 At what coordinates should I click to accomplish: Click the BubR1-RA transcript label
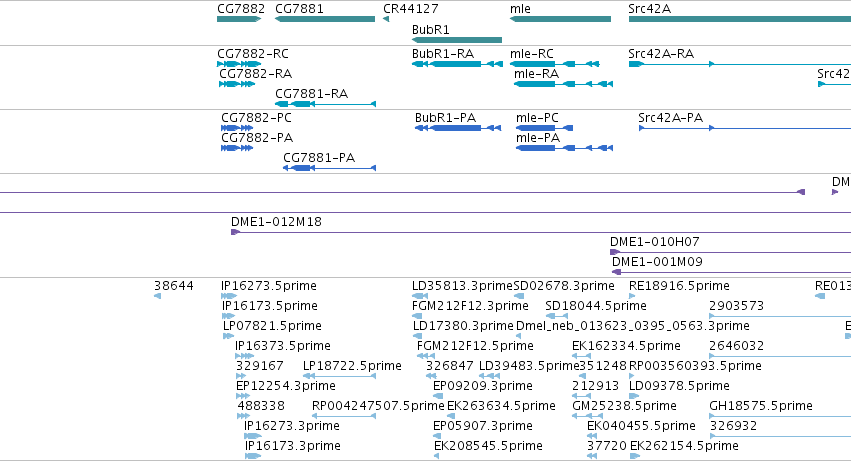tap(443, 54)
